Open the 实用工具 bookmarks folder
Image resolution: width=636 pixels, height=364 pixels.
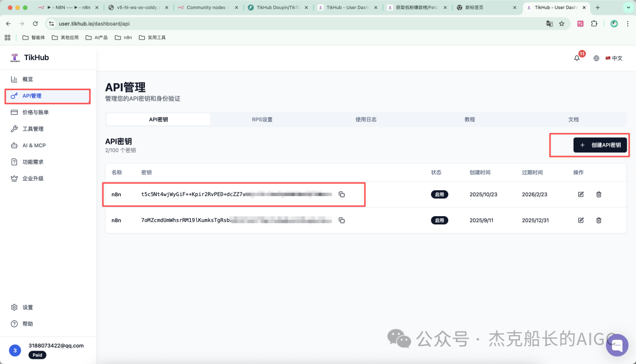(153, 37)
